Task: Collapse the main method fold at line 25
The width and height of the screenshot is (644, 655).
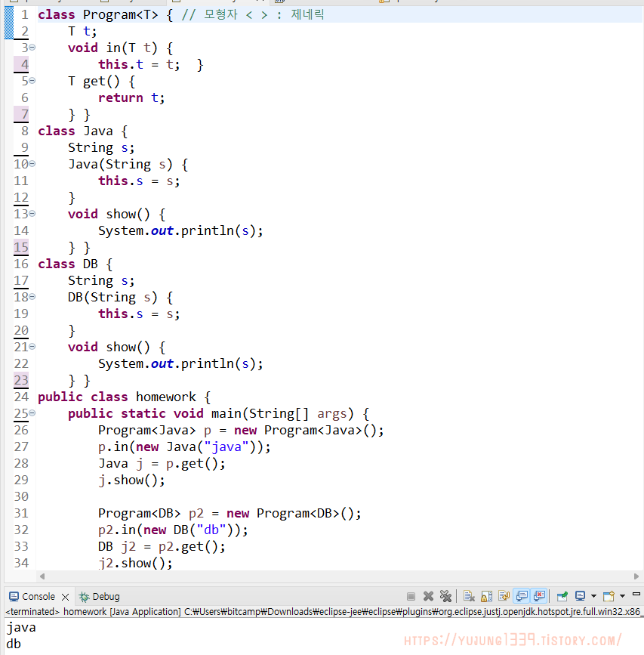Action: 32,412
